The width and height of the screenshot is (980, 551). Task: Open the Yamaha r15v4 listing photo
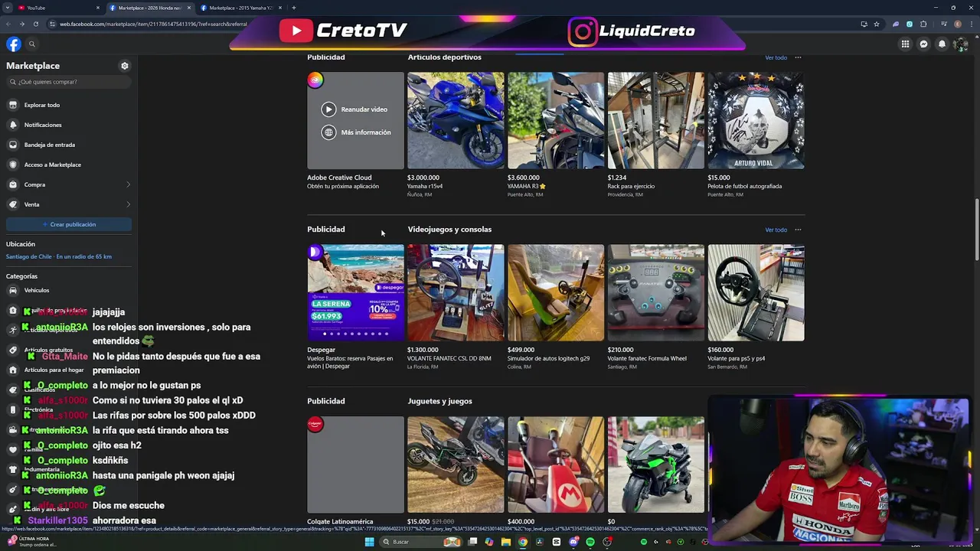(x=456, y=120)
